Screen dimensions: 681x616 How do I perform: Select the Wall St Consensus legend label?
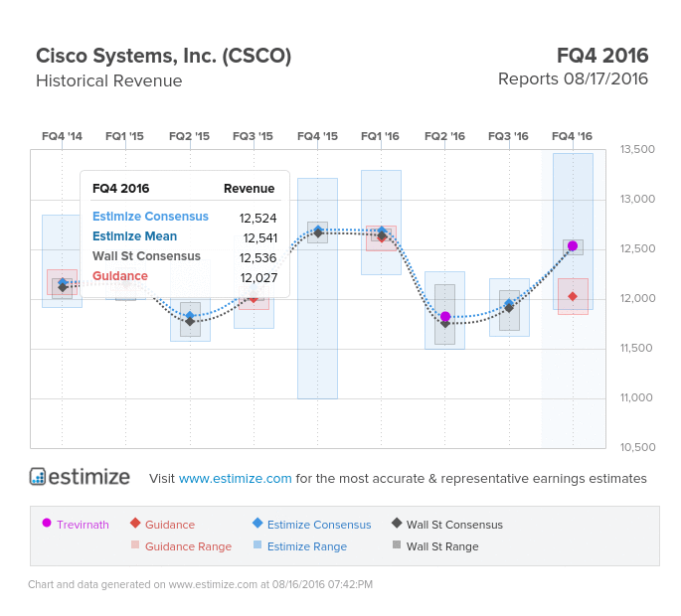pos(454,525)
